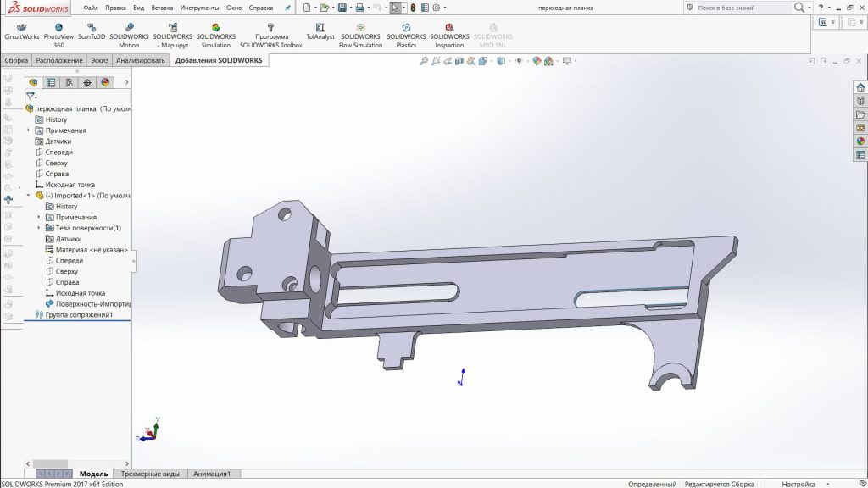868x488 pixels.
Task: Expand Примечания under Imported<1>
Action: [x=39, y=218]
